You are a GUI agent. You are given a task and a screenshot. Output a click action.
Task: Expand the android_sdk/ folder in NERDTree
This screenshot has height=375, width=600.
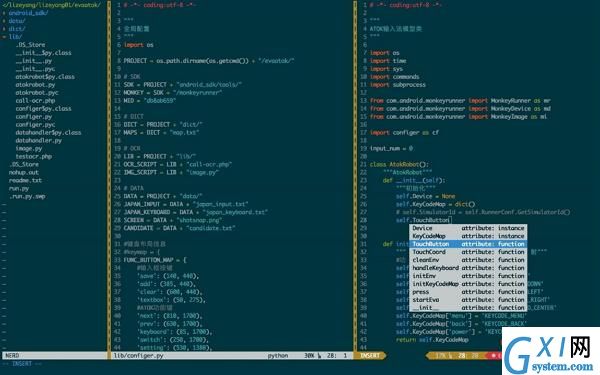[28, 13]
